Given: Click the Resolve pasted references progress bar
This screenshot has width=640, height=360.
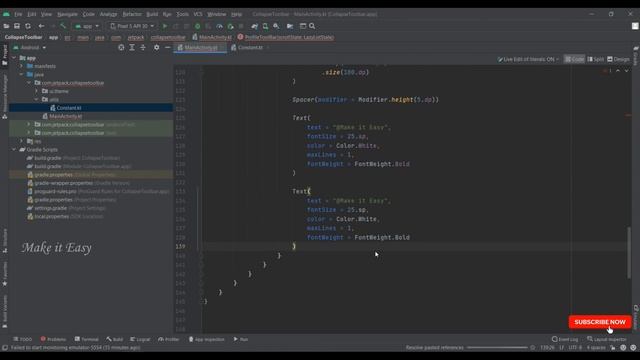Looking at the screenshot, I should coord(497,348).
